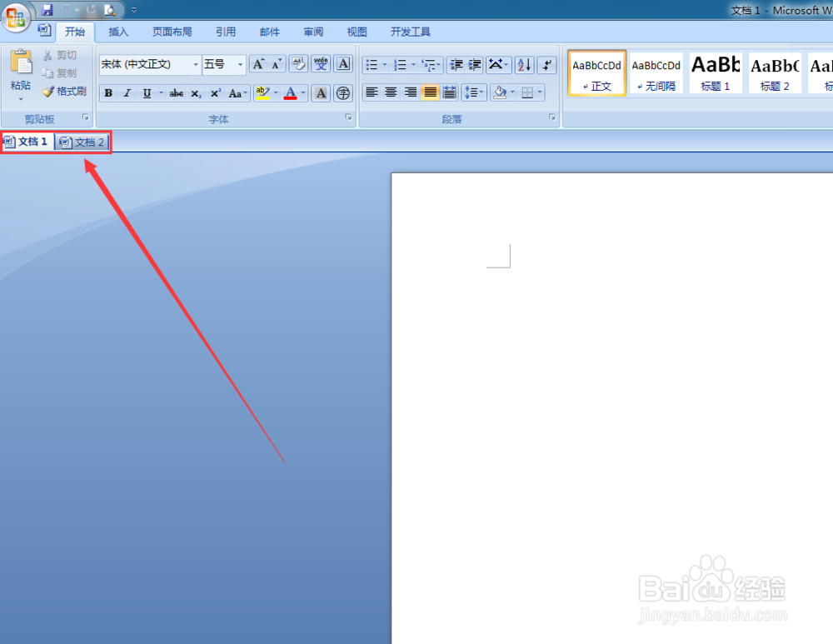The image size is (833, 644).
Task: Open font color dropdown arrow
Action: click(303, 93)
